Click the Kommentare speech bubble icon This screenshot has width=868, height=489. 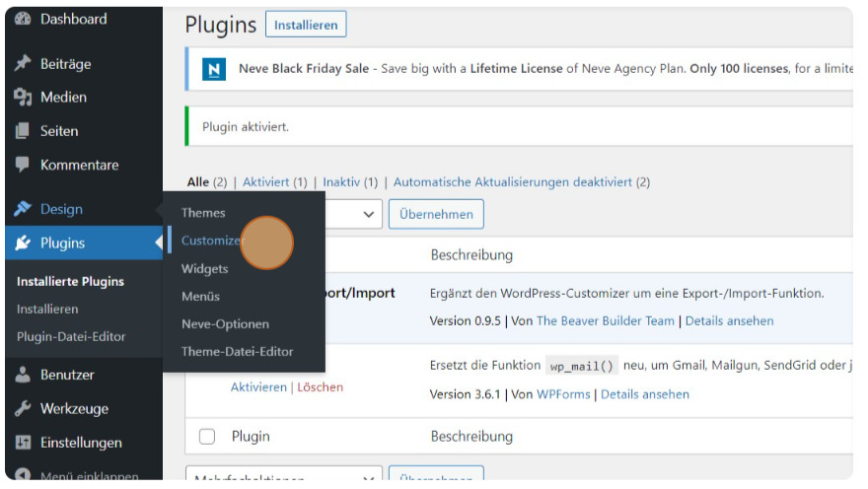[23, 165]
